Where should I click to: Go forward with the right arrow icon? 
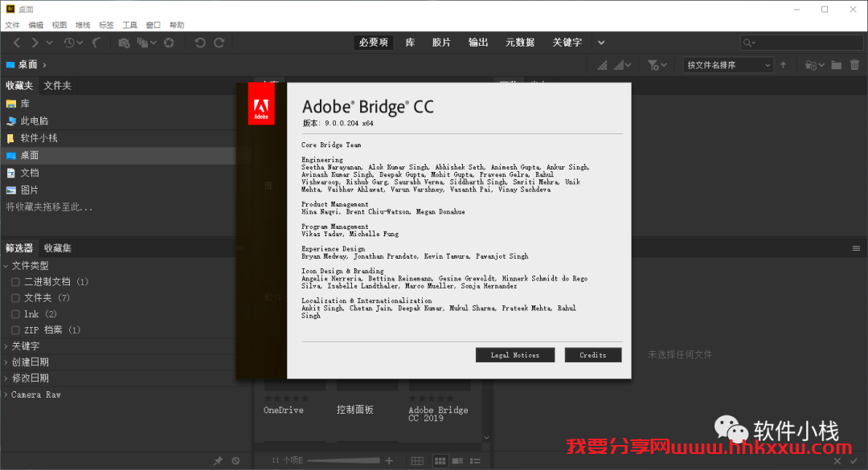35,43
